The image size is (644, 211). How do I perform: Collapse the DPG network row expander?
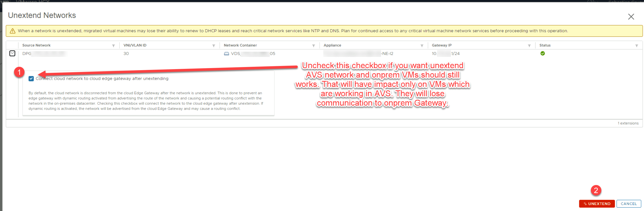click(x=12, y=54)
